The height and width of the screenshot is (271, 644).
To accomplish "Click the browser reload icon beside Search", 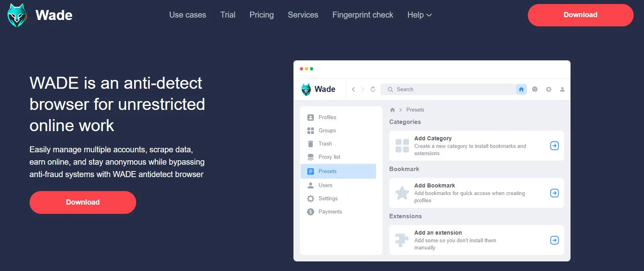I will pos(373,89).
